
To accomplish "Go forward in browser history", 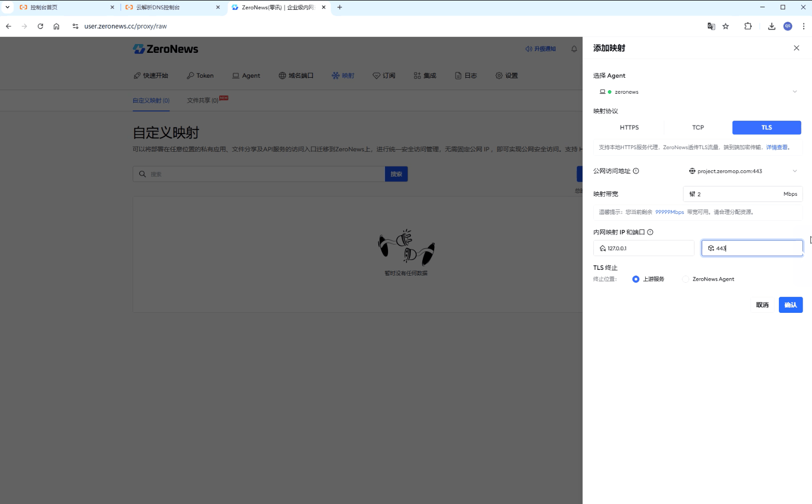I will (x=24, y=26).
